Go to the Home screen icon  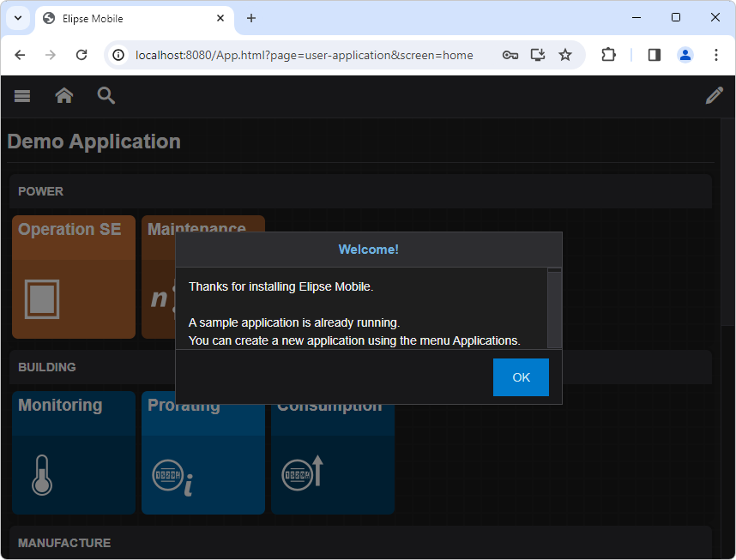pos(64,96)
